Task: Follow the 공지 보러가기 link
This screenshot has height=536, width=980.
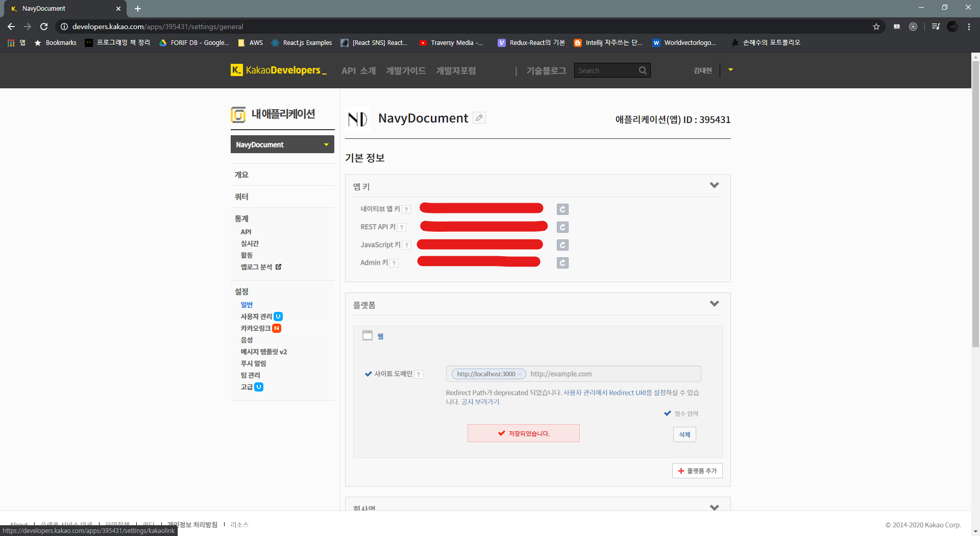Action: [x=480, y=402]
